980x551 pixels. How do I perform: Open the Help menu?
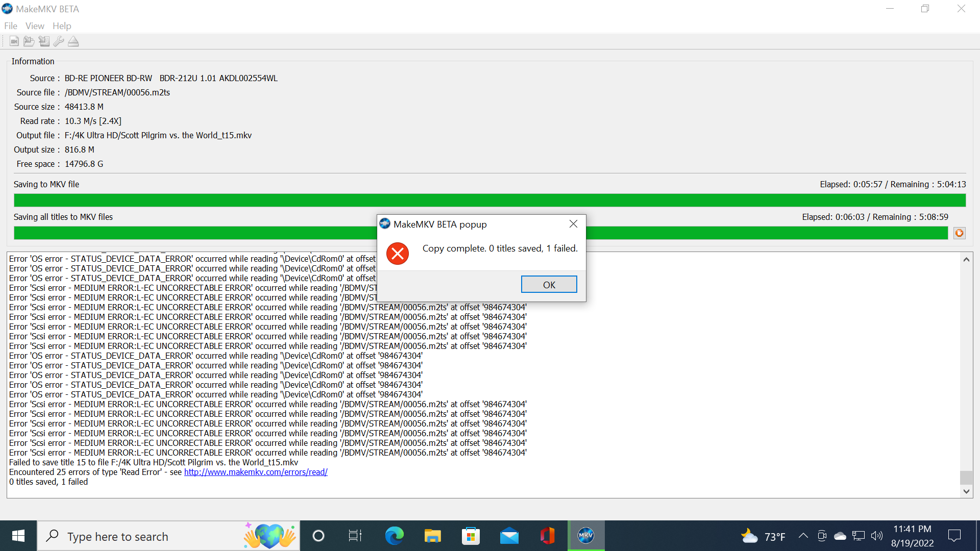click(62, 26)
